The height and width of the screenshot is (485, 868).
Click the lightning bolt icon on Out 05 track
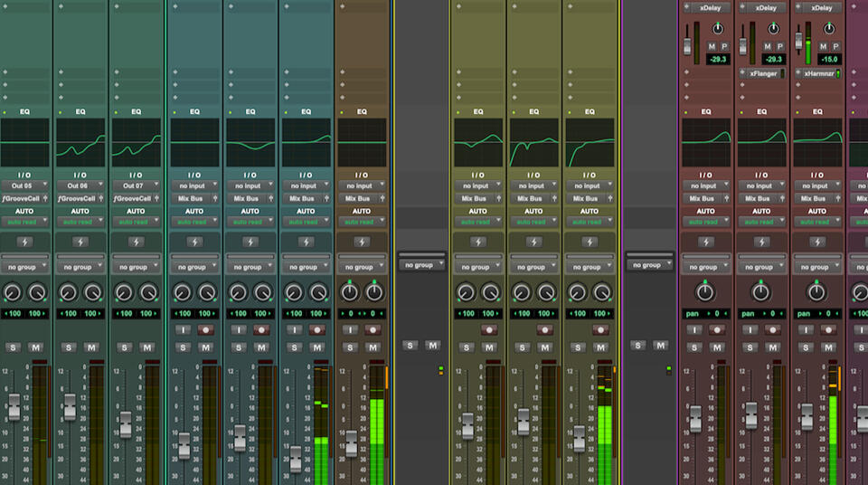(24, 242)
